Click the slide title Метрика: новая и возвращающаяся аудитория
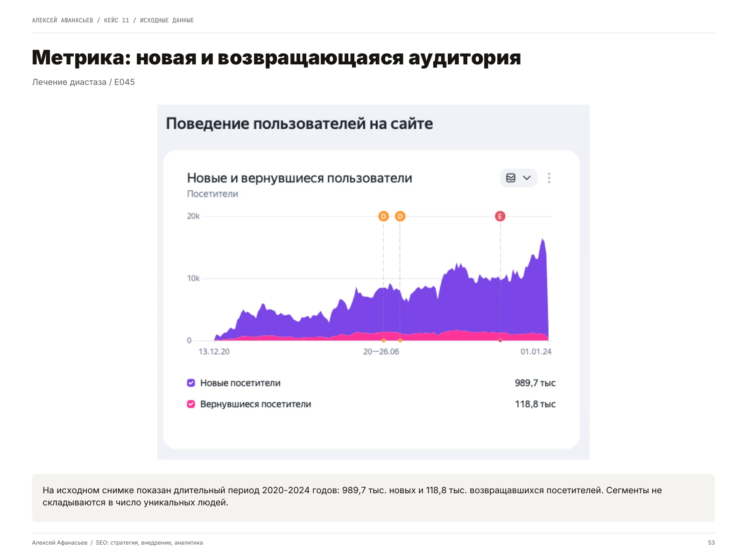 click(276, 58)
